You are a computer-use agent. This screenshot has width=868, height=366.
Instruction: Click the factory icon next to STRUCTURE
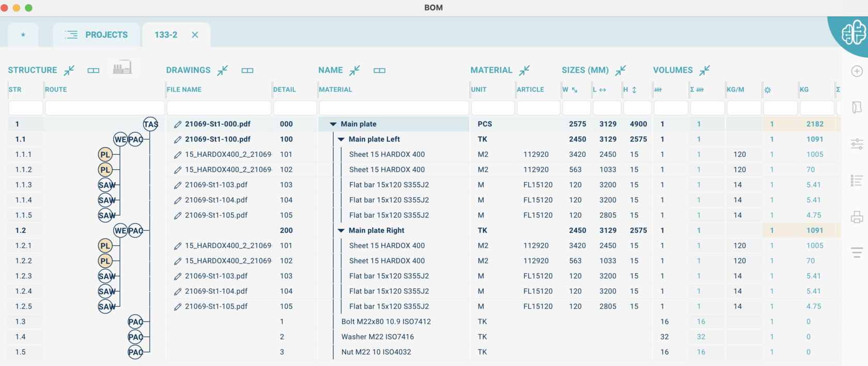coord(122,68)
